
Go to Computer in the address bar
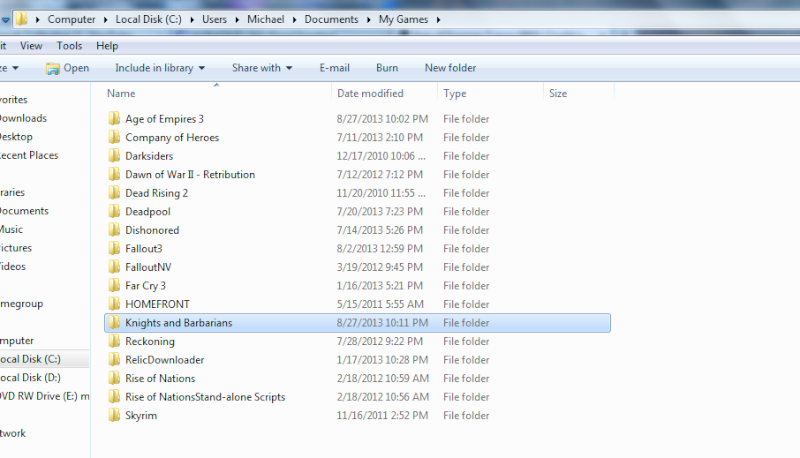(x=71, y=19)
